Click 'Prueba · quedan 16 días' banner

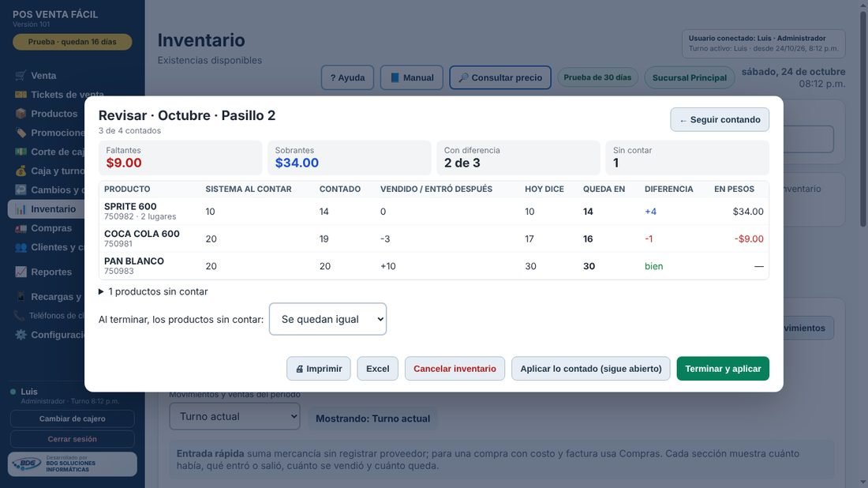(73, 42)
